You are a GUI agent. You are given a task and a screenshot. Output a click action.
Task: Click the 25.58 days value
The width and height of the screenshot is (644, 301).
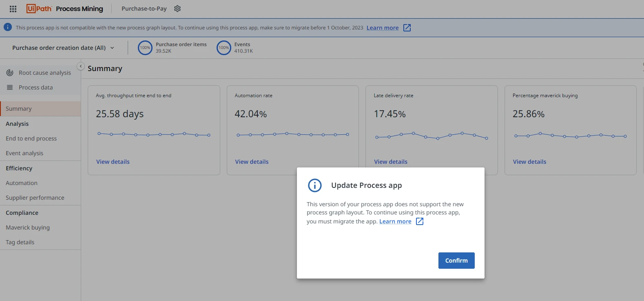120,114
